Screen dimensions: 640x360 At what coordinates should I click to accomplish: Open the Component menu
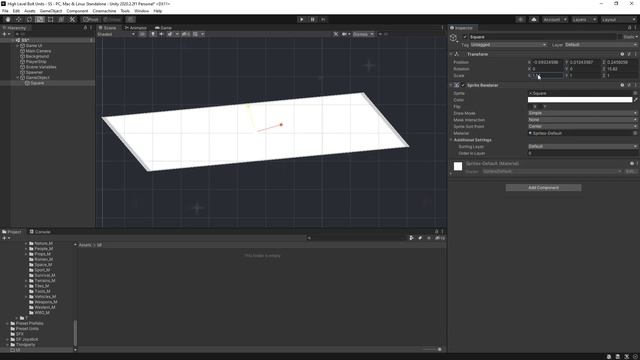(77, 11)
